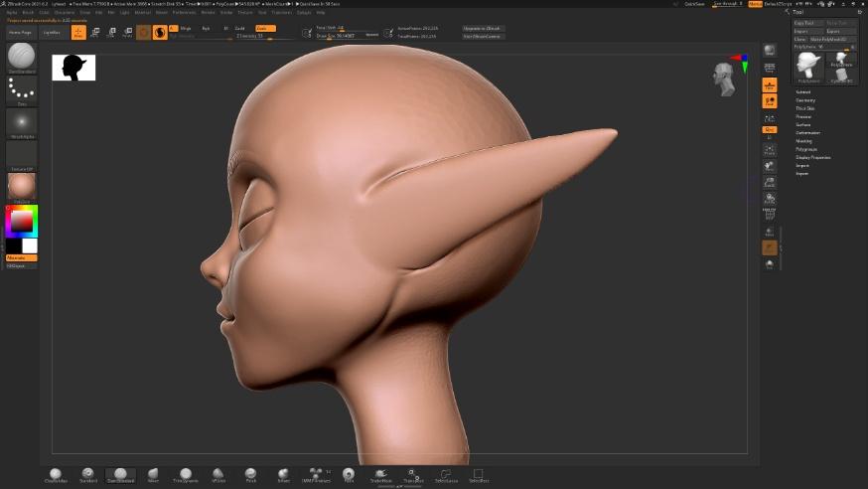Open the Preferences menu

185,12
